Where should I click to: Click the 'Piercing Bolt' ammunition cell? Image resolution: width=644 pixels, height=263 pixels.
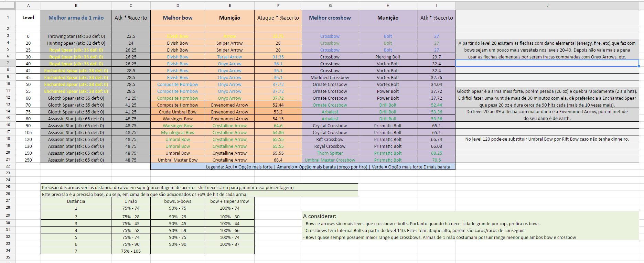tap(388, 57)
